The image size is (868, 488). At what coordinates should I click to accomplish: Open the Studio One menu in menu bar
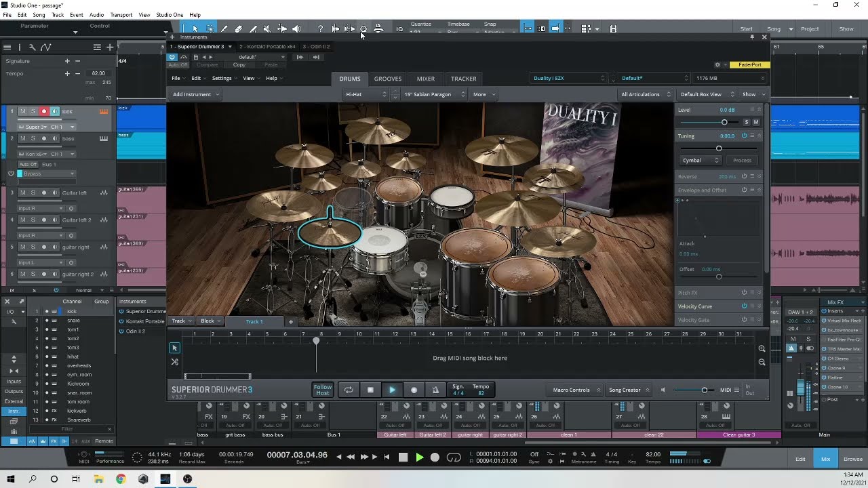tap(170, 14)
